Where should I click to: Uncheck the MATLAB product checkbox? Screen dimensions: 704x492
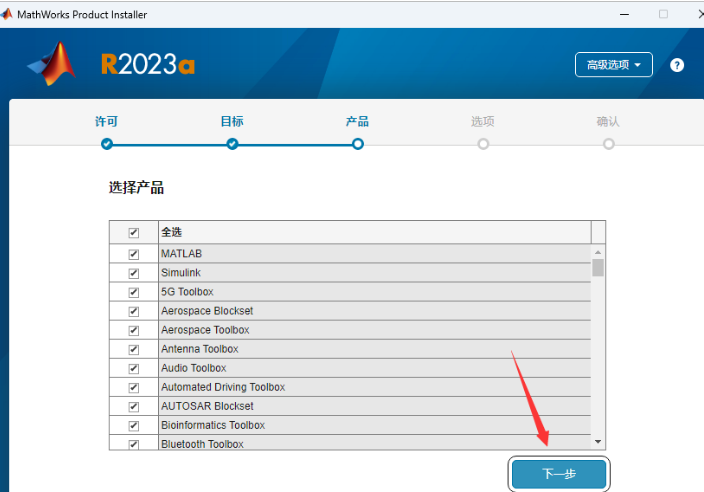tap(133, 254)
